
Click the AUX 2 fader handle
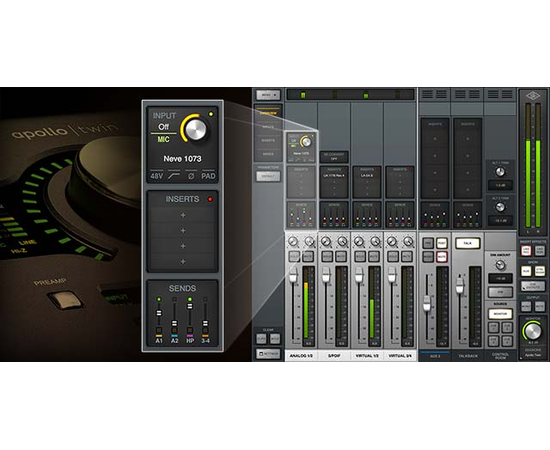[x=427, y=303]
